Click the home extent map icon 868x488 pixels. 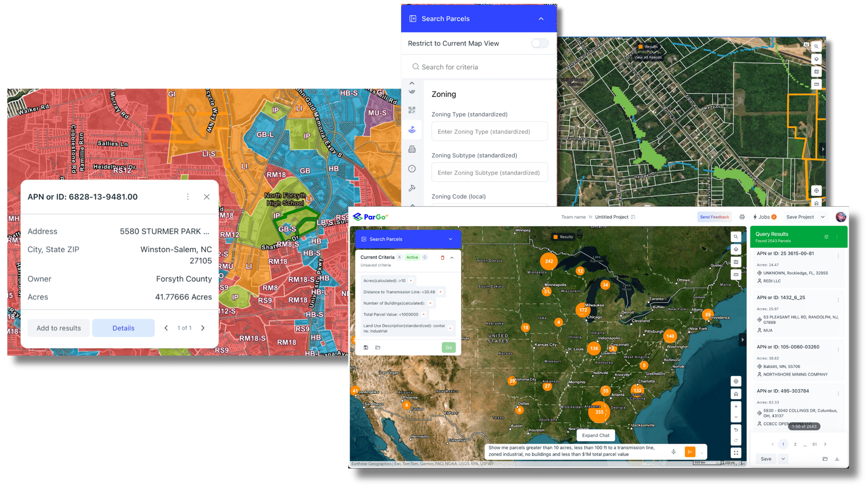pos(736,394)
